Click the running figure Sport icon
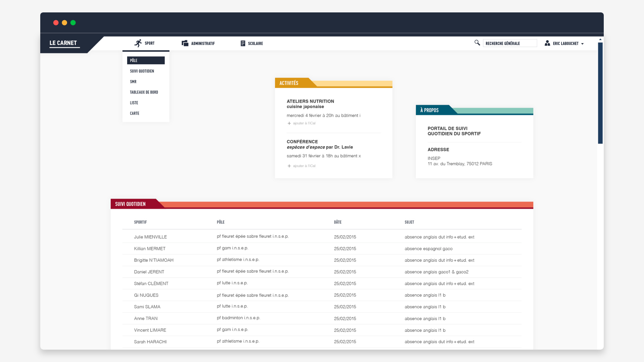The image size is (644, 362). (x=138, y=43)
